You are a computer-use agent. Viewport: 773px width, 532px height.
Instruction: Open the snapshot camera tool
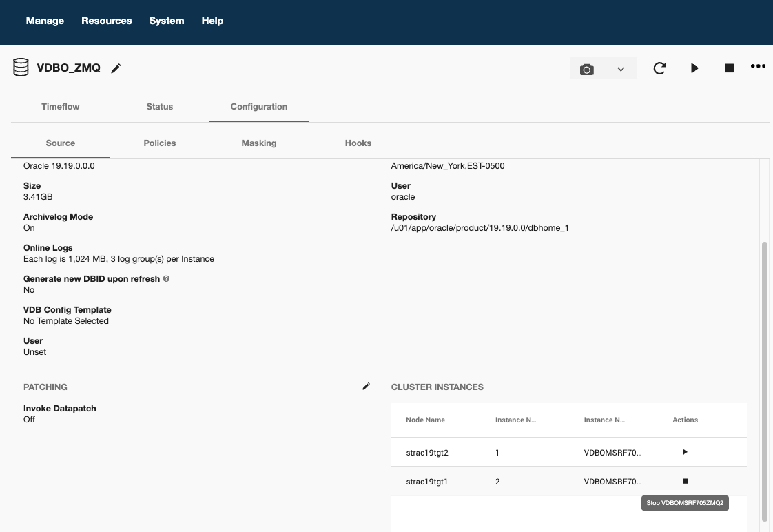pos(586,68)
